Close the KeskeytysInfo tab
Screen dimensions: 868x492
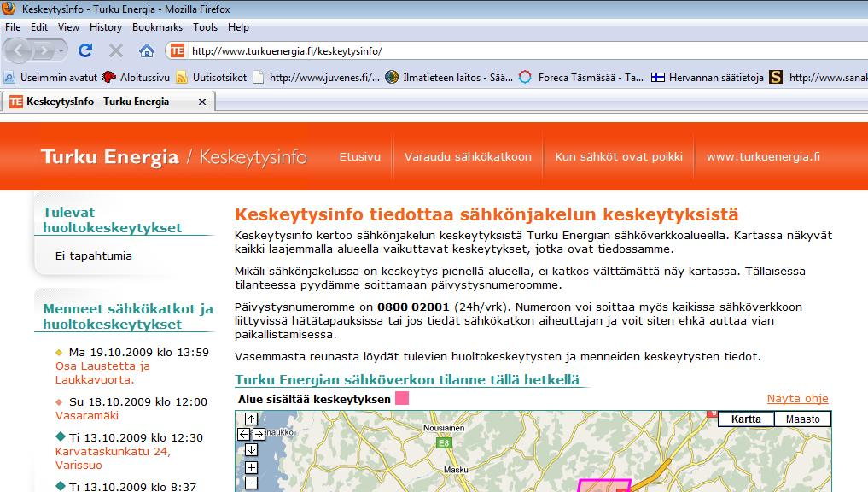202,102
